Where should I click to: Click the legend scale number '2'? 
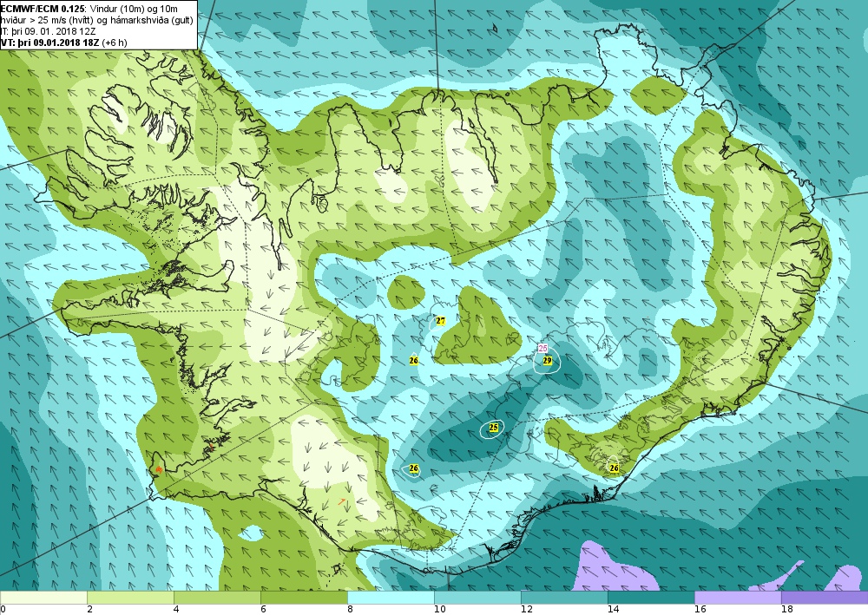(89, 610)
